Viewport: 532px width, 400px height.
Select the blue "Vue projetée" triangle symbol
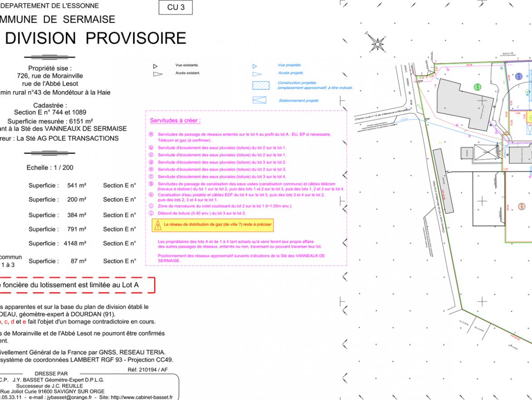point(255,66)
